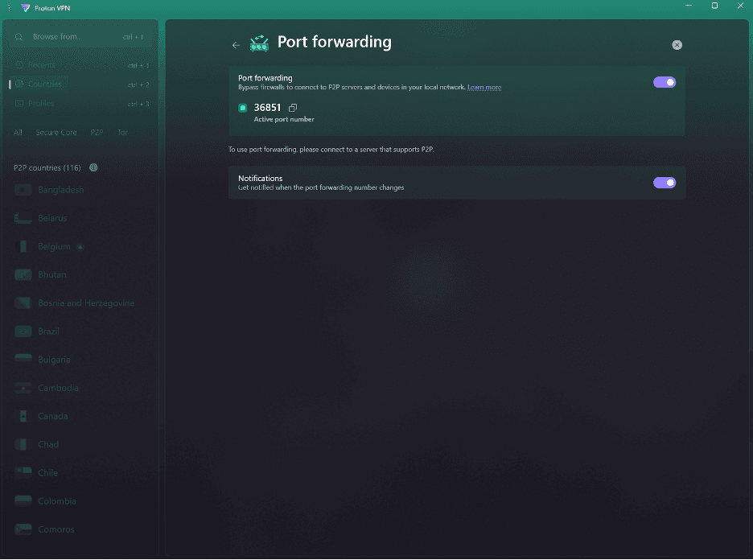Click the info icon next to P2P countries
The height and width of the screenshot is (560, 753).
click(93, 167)
